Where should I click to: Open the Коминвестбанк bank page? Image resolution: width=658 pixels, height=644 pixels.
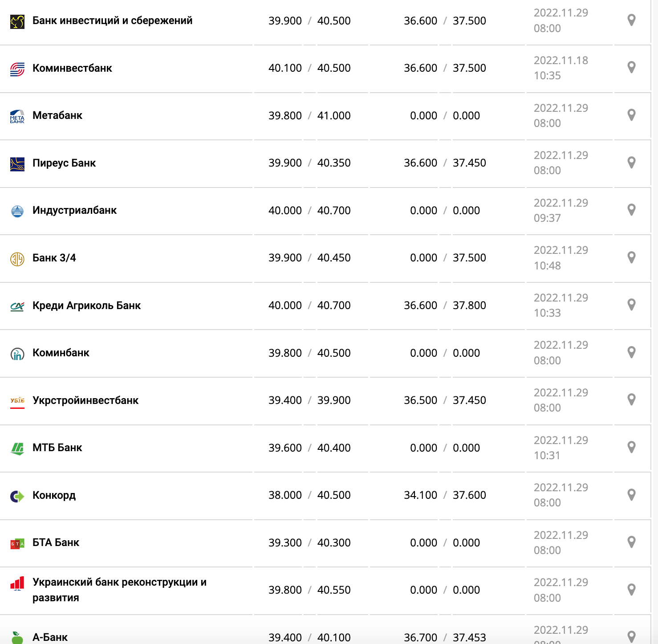pos(72,68)
